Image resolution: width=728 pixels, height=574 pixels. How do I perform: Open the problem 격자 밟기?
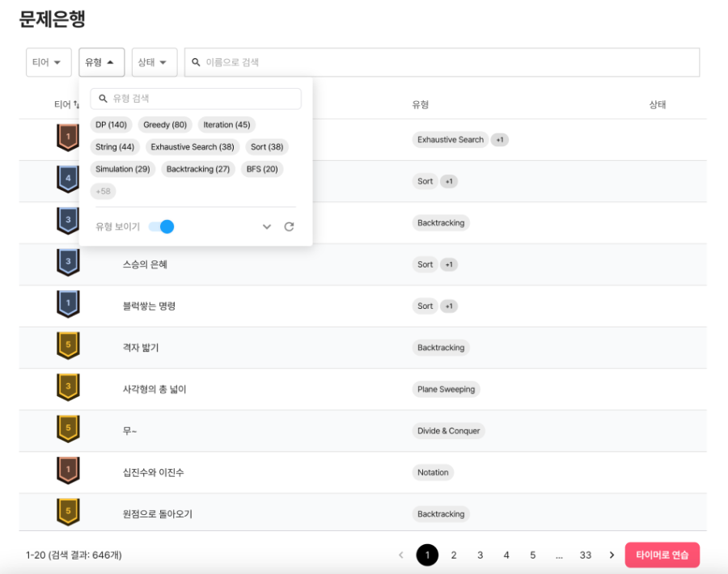(x=141, y=348)
